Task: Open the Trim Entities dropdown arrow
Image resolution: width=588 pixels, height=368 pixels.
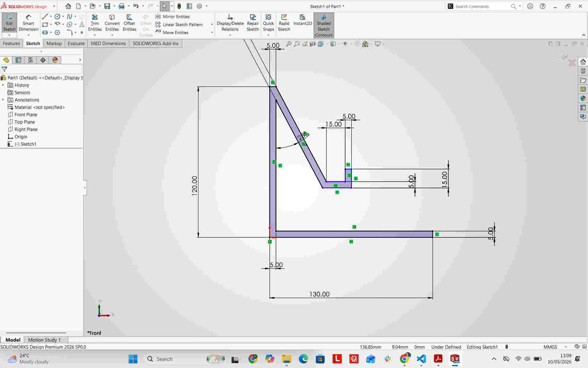Action: pyautogui.click(x=95, y=35)
